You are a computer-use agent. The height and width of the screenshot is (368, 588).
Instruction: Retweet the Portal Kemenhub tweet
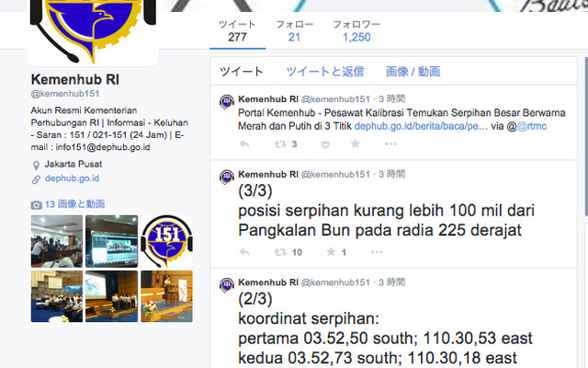tap(280, 144)
